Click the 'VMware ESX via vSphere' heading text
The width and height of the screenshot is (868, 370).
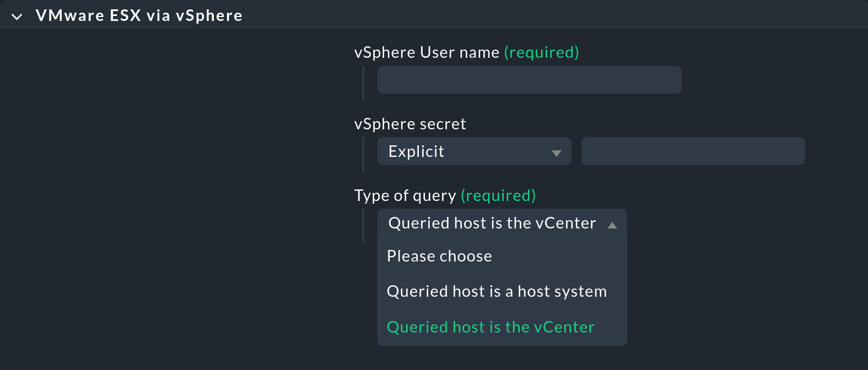pyautogui.click(x=139, y=15)
